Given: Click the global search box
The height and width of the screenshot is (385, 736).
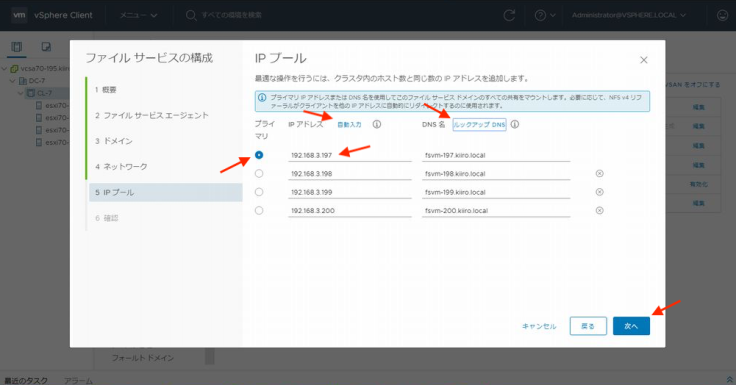Looking at the screenshot, I should click(231, 15).
